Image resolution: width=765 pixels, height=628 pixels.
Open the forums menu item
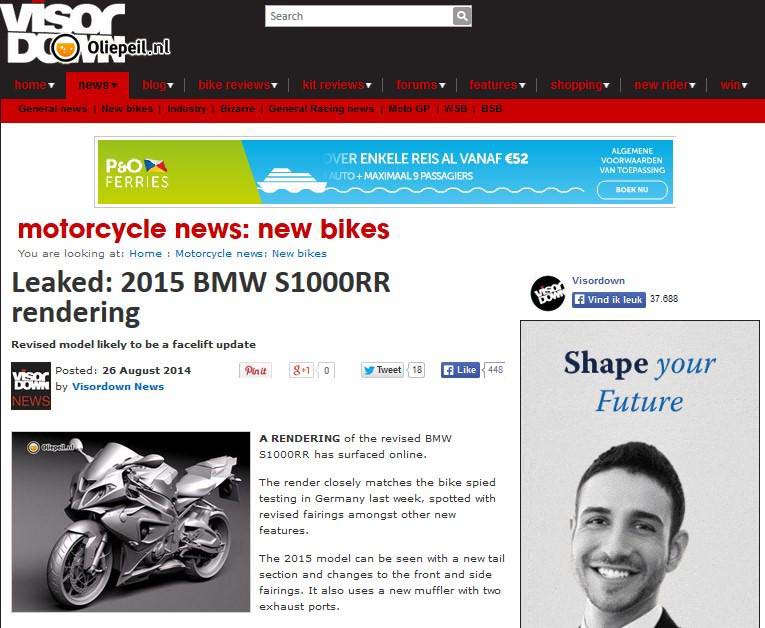(421, 85)
